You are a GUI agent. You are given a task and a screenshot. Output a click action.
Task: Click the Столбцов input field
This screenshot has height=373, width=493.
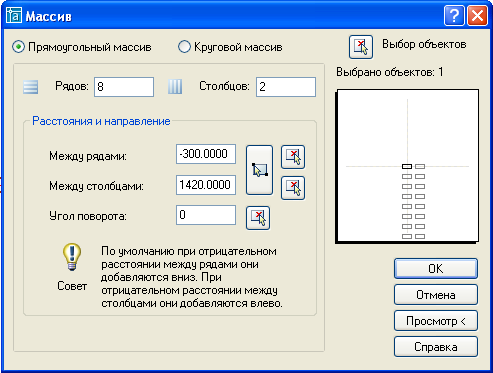coord(286,87)
